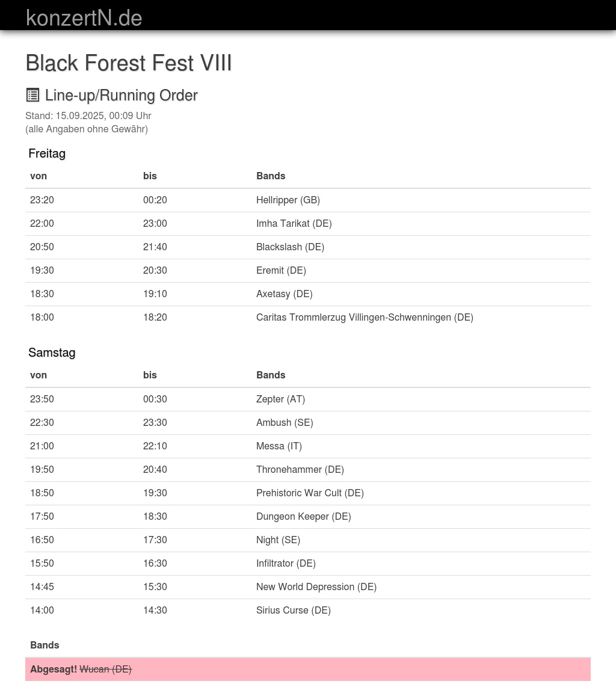The width and height of the screenshot is (616, 693).
Task: Select the Ambush (SE) band entry
Action: click(x=285, y=423)
